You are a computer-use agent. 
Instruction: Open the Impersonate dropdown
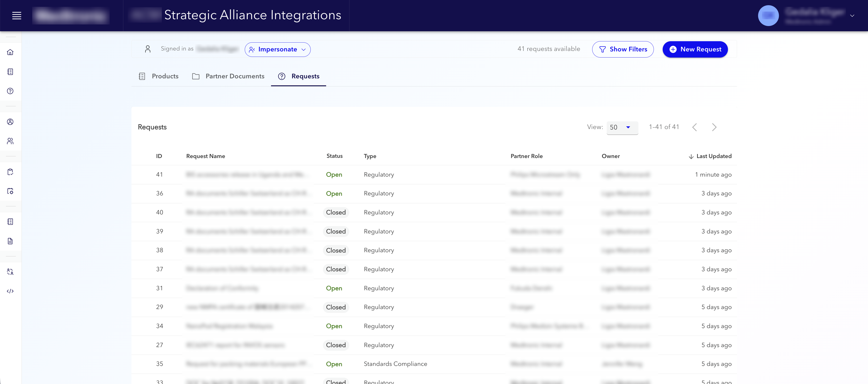(277, 49)
